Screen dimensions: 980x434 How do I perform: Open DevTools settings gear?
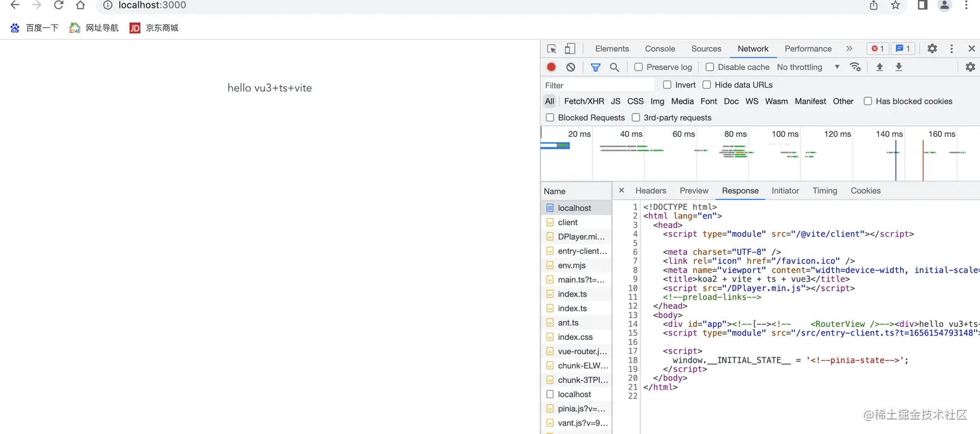[932, 49]
